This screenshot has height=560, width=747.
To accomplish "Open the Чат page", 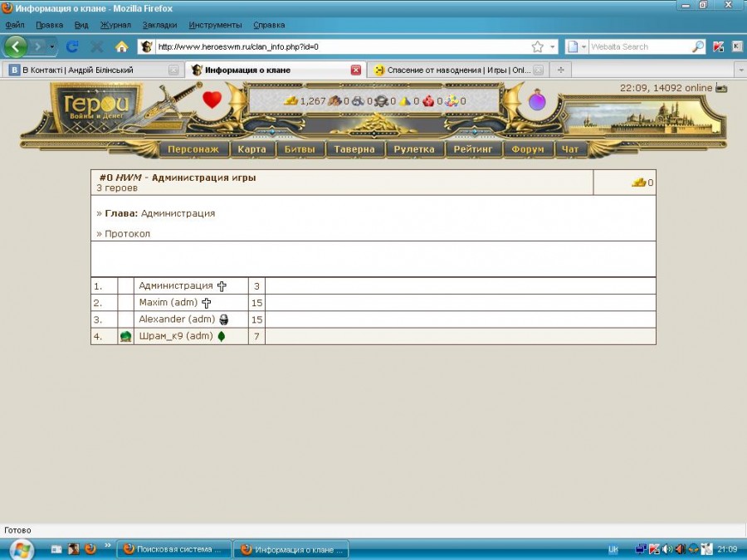I will click(569, 149).
